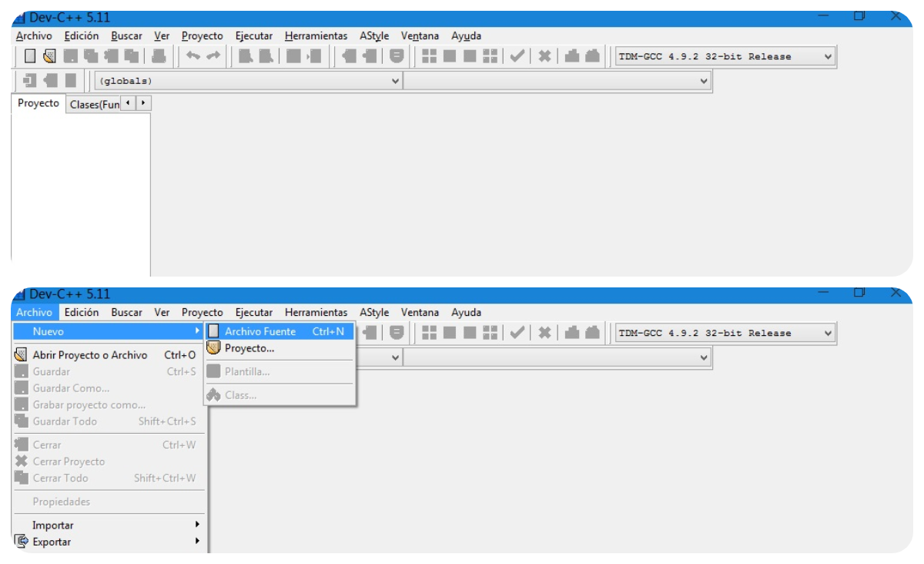Click Save icon in top window toolbar

(x=71, y=56)
